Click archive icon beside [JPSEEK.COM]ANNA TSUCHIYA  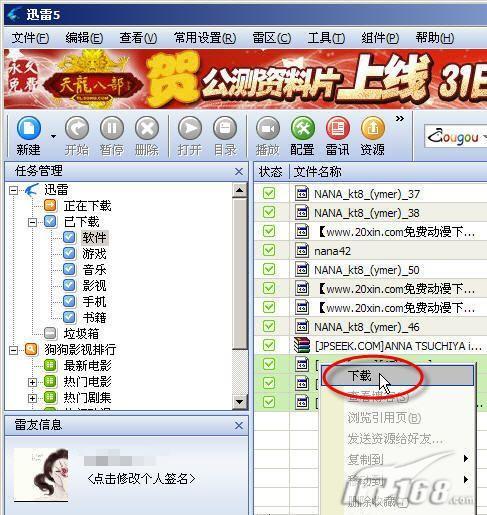[302, 345]
